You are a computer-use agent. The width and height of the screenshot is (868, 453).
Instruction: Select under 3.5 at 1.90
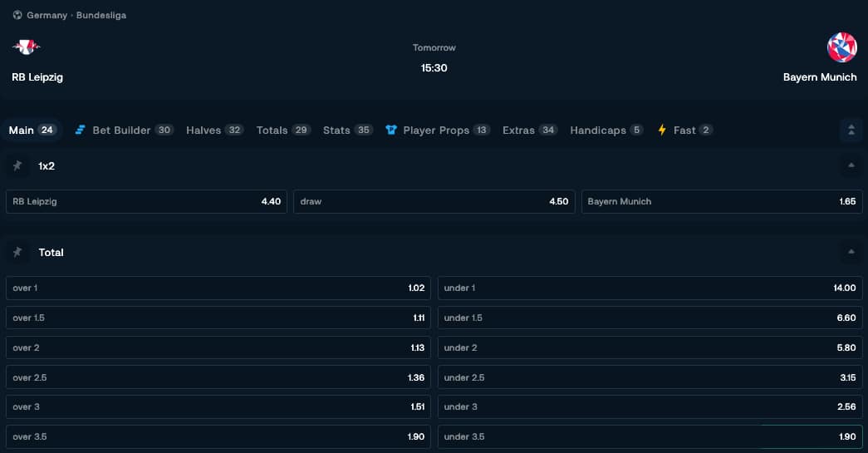coord(650,436)
